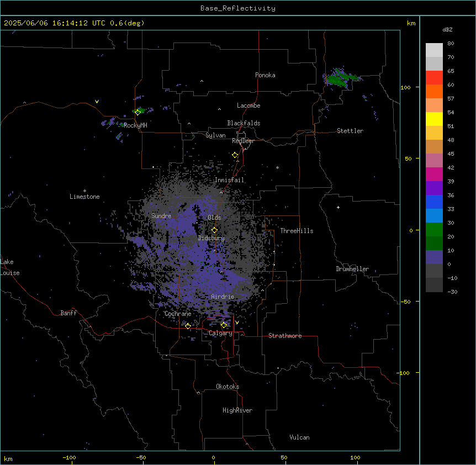Click the violet 36-39 dBZ legend swatch
This screenshot has height=465, width=476.
434,188
